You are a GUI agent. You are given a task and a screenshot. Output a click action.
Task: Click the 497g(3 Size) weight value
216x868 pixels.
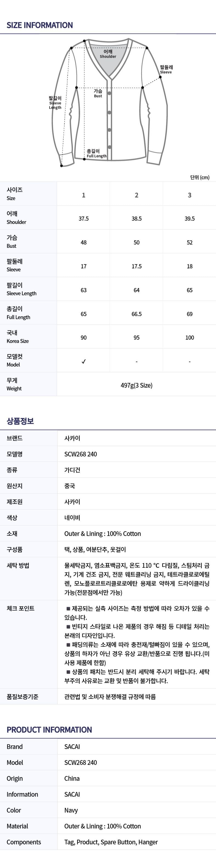click(137, 385)
